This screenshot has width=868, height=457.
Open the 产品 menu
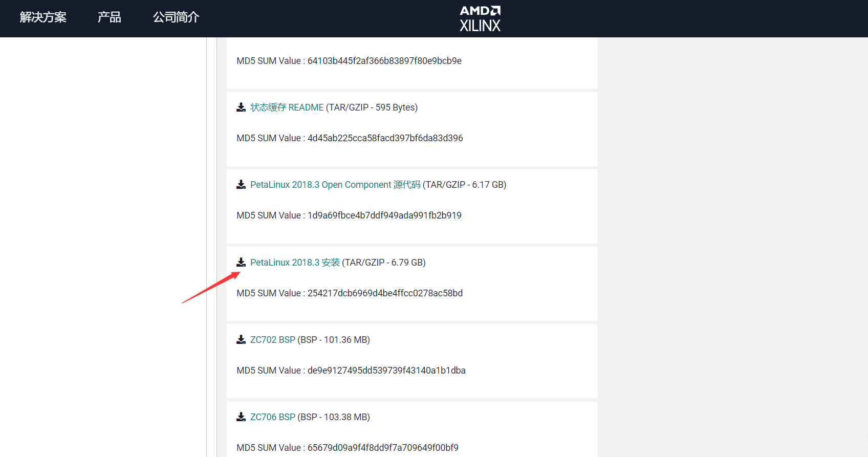(x=110, y=17)
